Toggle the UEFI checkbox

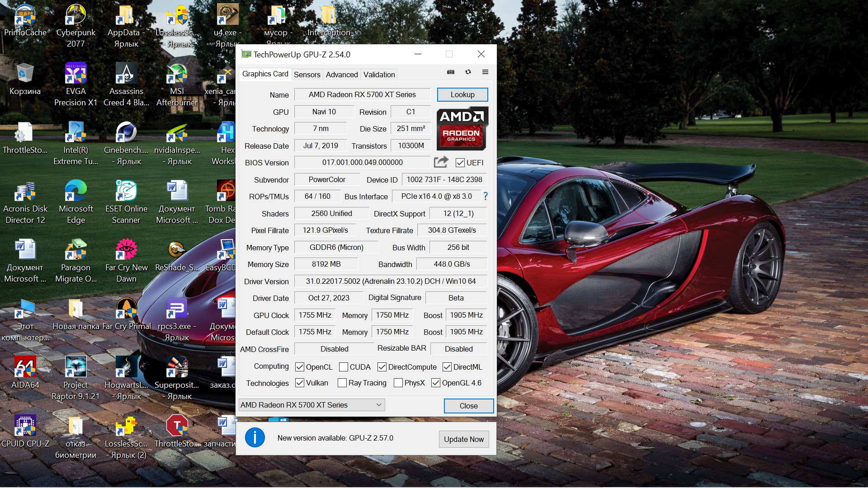pos(460,163)
